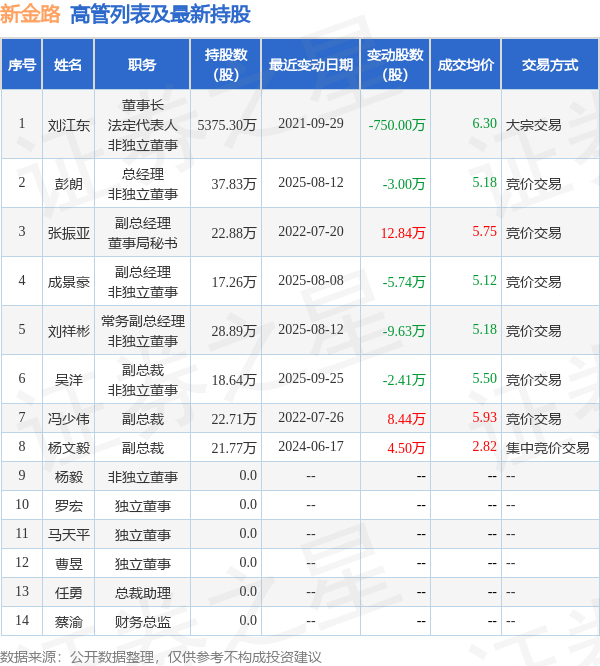The height and width of the screenshot is (666, 600).
Task: Click the change value 8.44万
Action: point(406,419)
